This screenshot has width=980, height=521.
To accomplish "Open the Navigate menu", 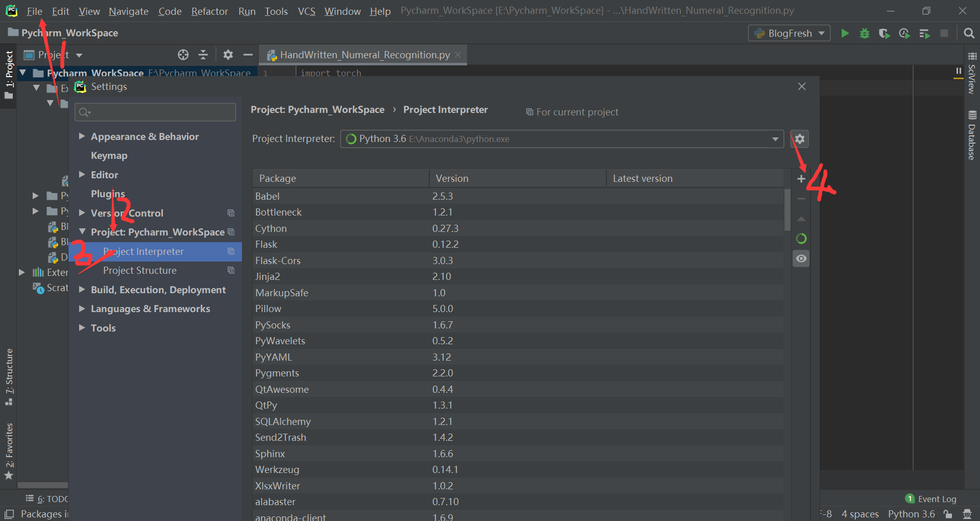I will (128, 11).
